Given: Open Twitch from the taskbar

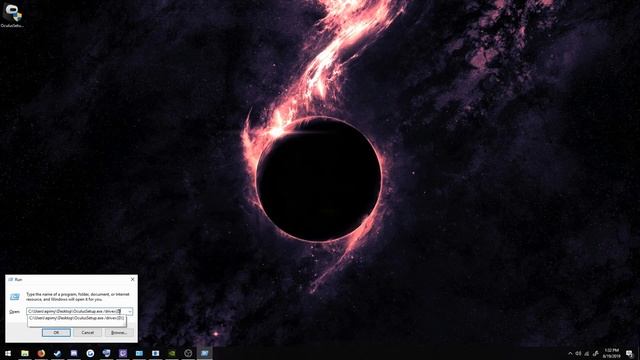Looking at the screenshot, I should (123, 353).
